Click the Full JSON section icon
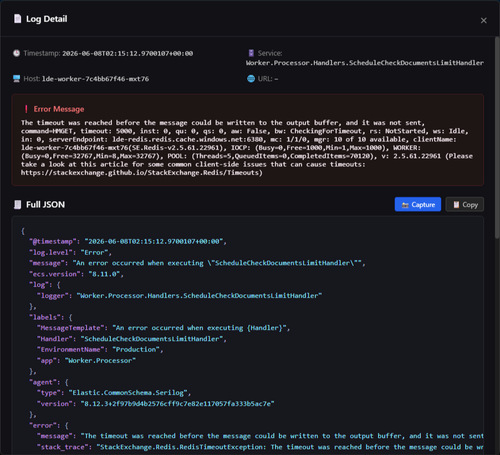 (17, 205)
